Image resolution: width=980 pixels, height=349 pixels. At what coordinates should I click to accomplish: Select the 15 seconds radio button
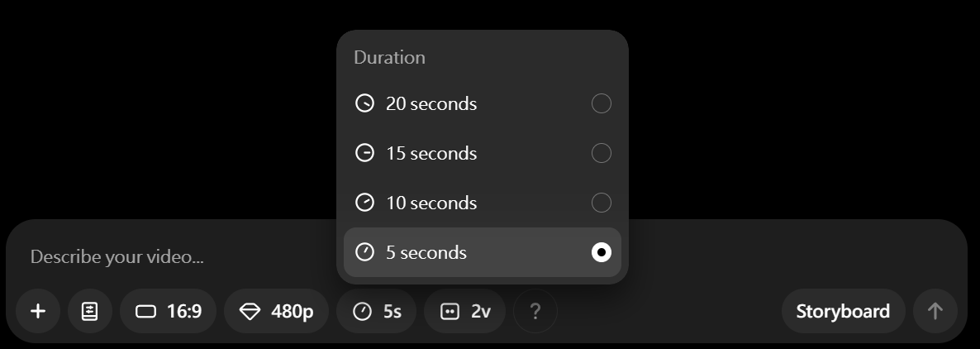(602, 153)
